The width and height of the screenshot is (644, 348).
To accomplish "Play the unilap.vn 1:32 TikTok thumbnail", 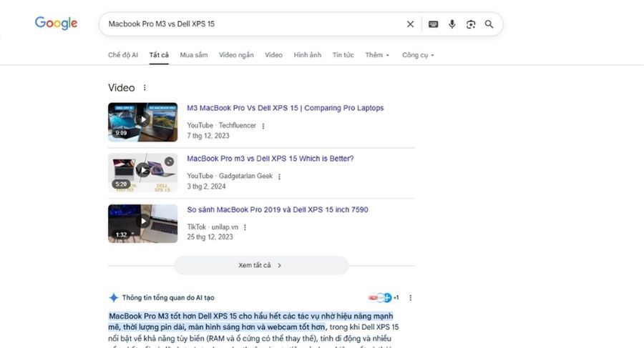I will 143,224.
